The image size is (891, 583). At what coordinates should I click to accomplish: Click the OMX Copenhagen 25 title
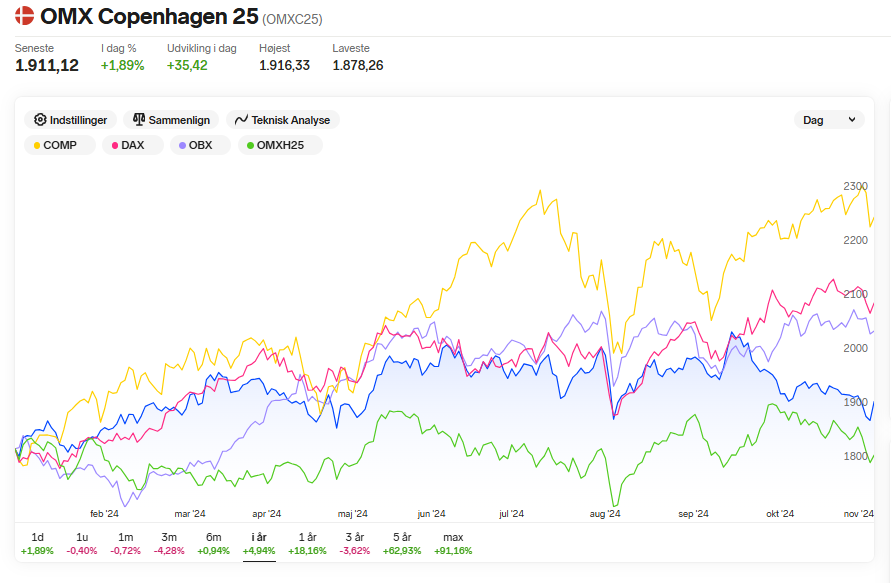[149, 16]
